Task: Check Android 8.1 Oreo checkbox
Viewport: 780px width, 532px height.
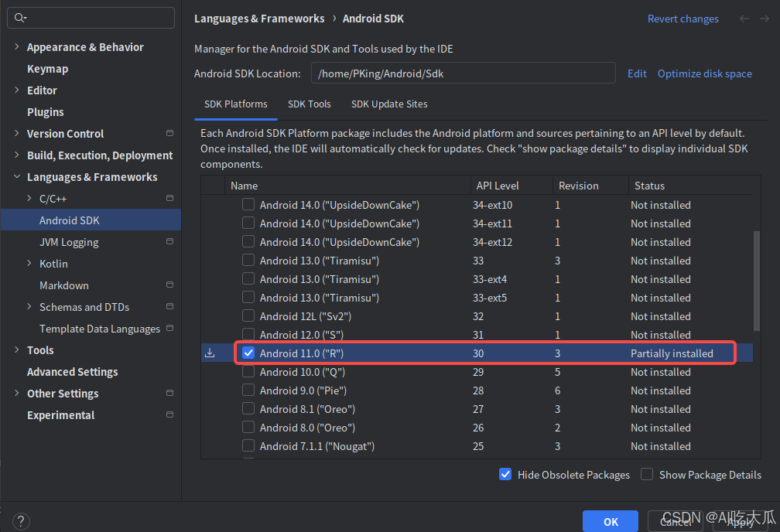Action: click(x=248, y=409)
